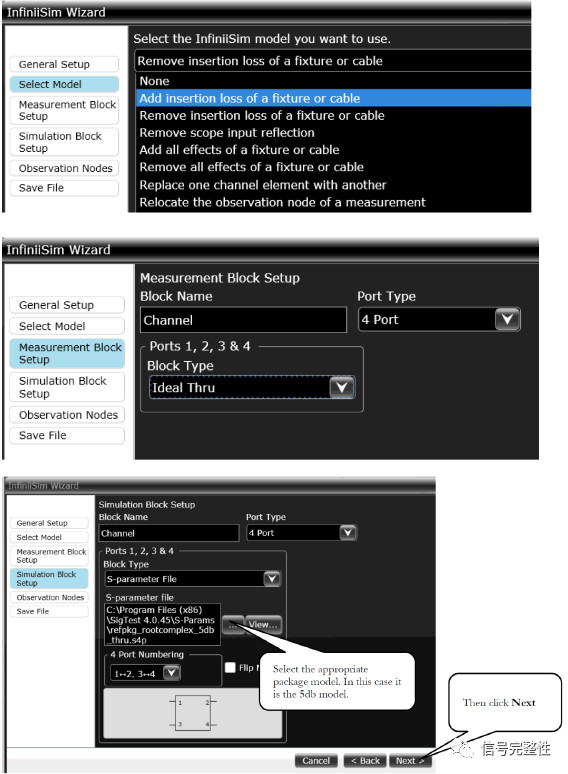Browse for S-parameter file with ellipsis button
Viewport: 568px width, 774px height.
point(232,625)
